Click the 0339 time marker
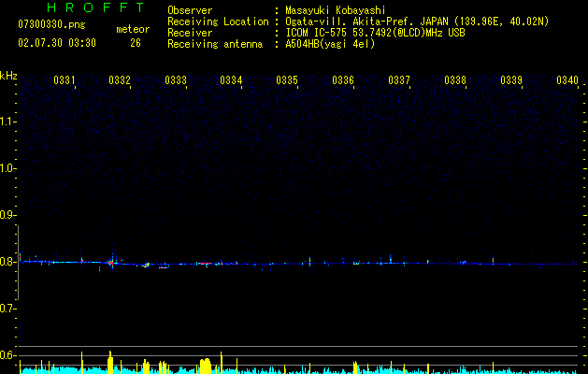Viewport: 588px width, 374px height. click(x=511, y=80)
